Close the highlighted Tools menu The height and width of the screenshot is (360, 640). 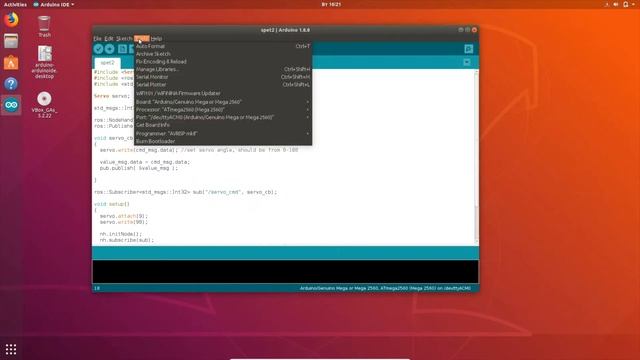pos(142,39)
